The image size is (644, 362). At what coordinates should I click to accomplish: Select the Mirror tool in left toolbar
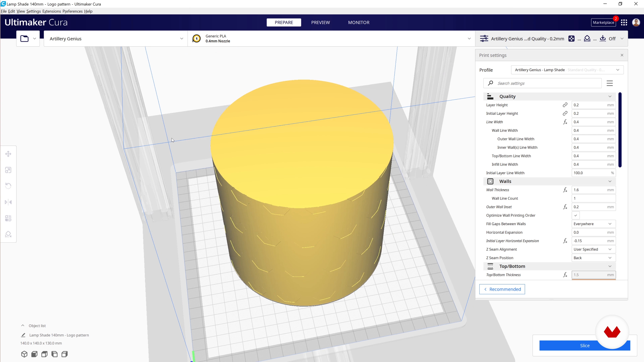(8, 202)
